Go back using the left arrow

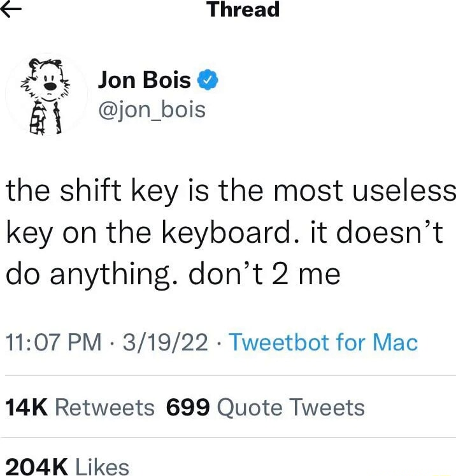[11, 10]
